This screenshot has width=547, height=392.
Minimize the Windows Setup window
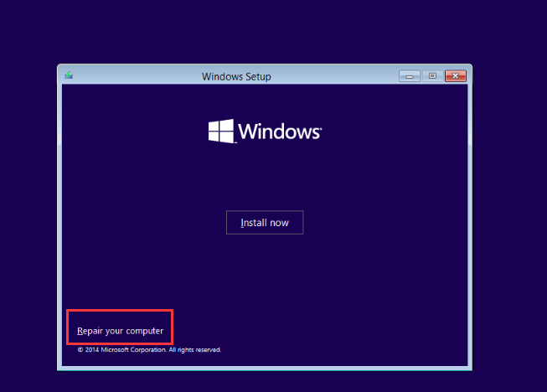[411, 76]
